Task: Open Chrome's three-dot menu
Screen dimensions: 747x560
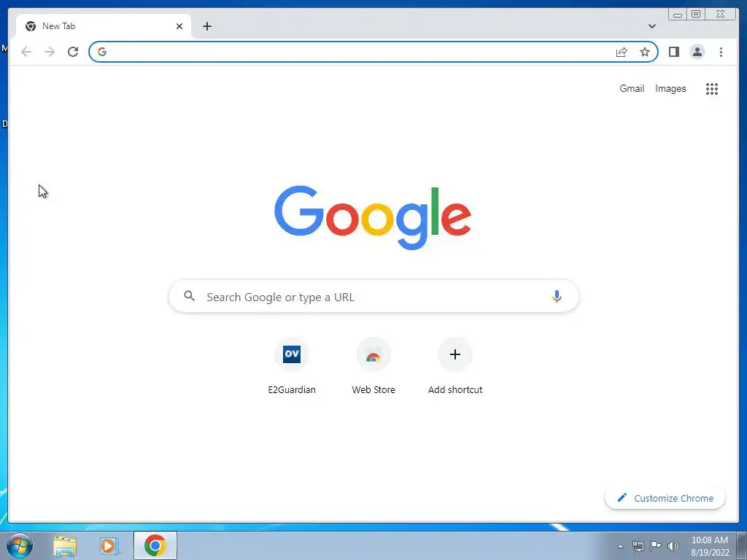Action: coord(721,52)
